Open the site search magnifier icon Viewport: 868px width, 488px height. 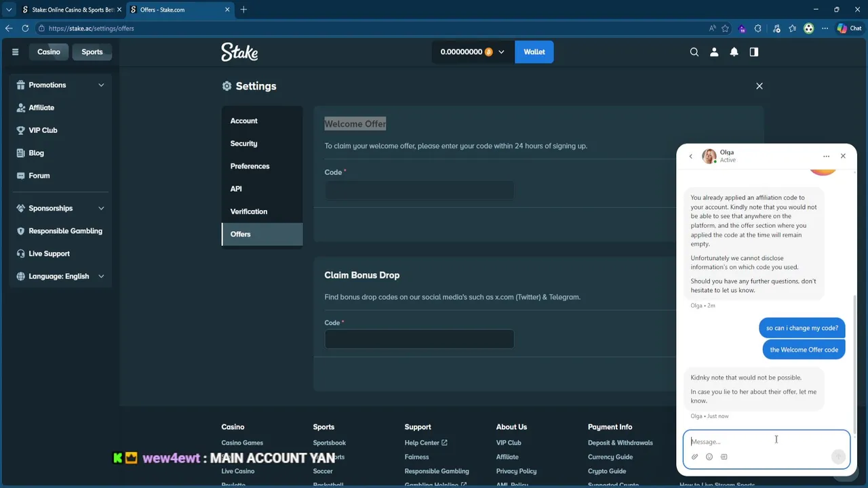[x=694, y=52]
